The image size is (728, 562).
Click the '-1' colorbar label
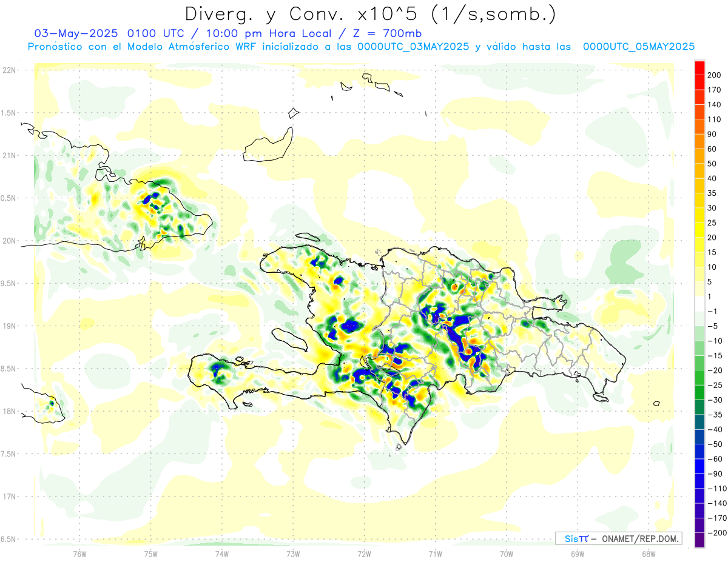coord(713,312)
